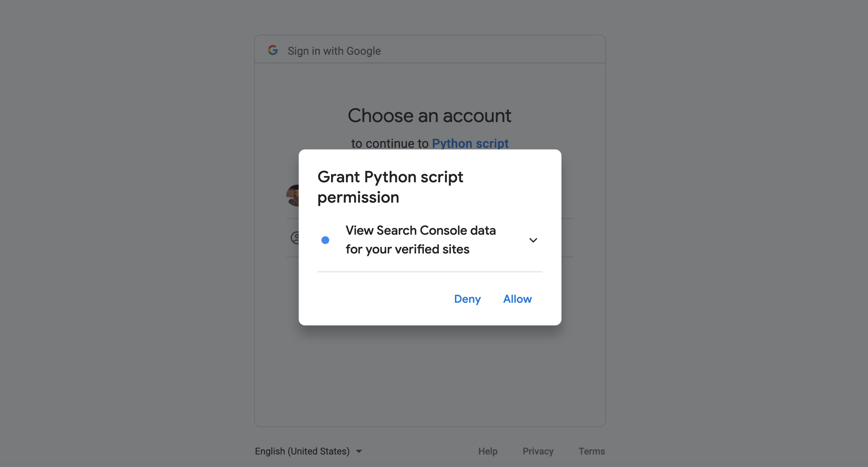
Task: Click the use another account person icon
Action: (295, 237)
